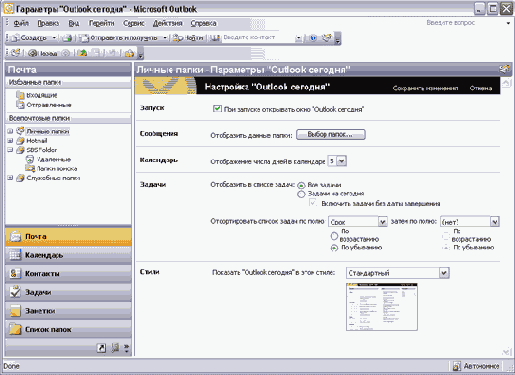The width and height of the screenshot is (515, 375).
Task: Click the Shortcuts arrow icon
Action: coord(101,348)
